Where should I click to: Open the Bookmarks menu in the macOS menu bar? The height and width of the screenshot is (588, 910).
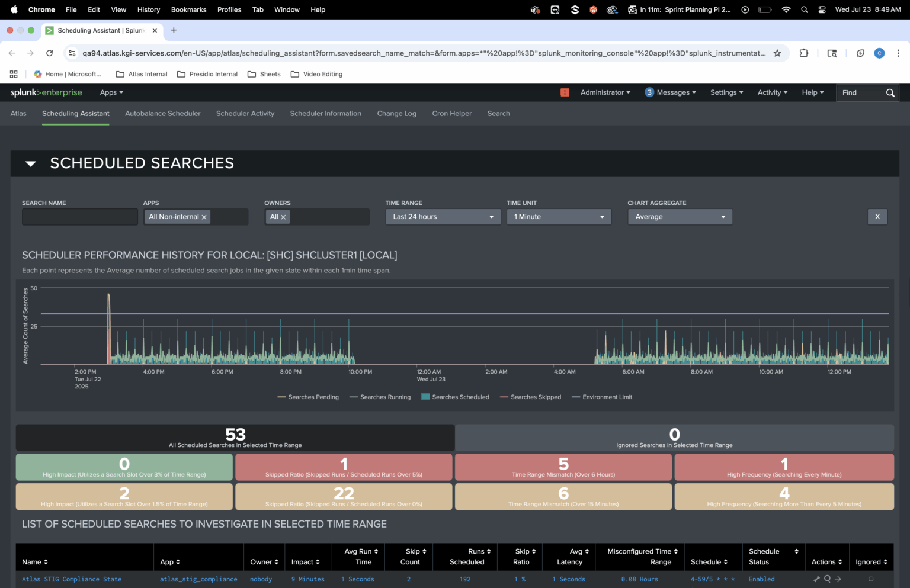tap(188, 9)
